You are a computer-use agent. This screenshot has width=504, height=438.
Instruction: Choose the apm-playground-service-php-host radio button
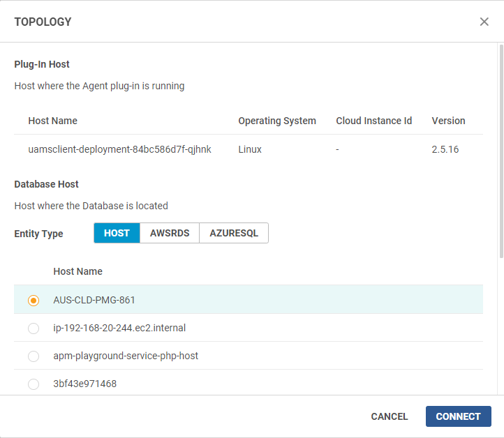click(34, 356)
